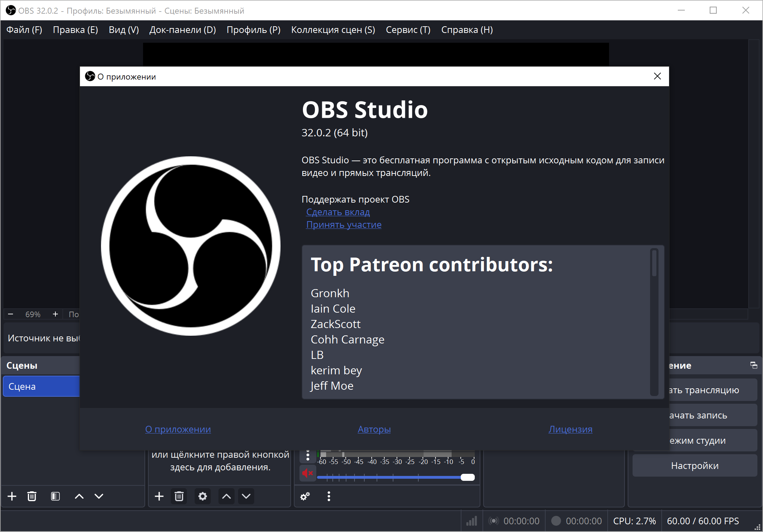Click the Настройки button
This screenshot has width=763, height=532.
pyautogui.click(x=695, y=466)
